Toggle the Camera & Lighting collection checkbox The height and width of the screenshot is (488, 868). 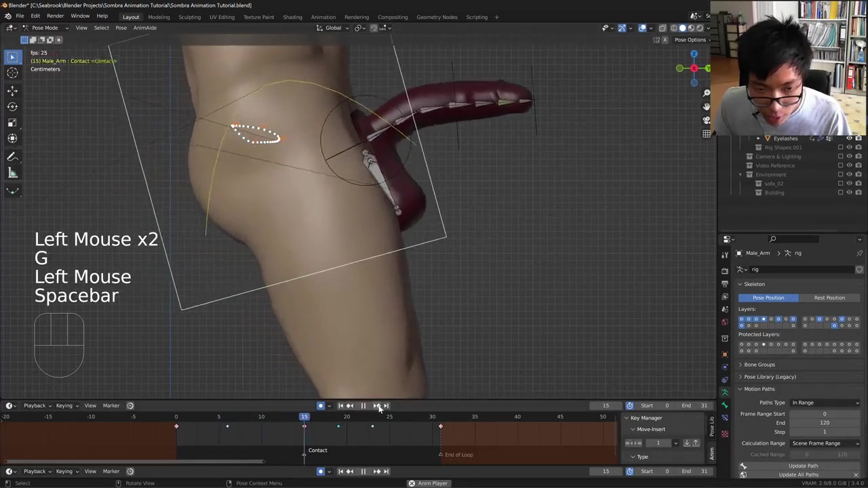(840, 157)
